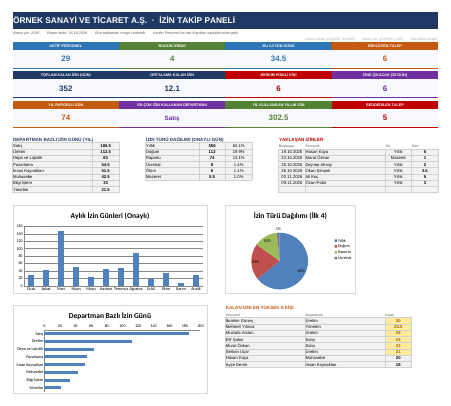451x406 pixels.
Task: Click the Bekleyen Talep orange card header
Action: 385,46
